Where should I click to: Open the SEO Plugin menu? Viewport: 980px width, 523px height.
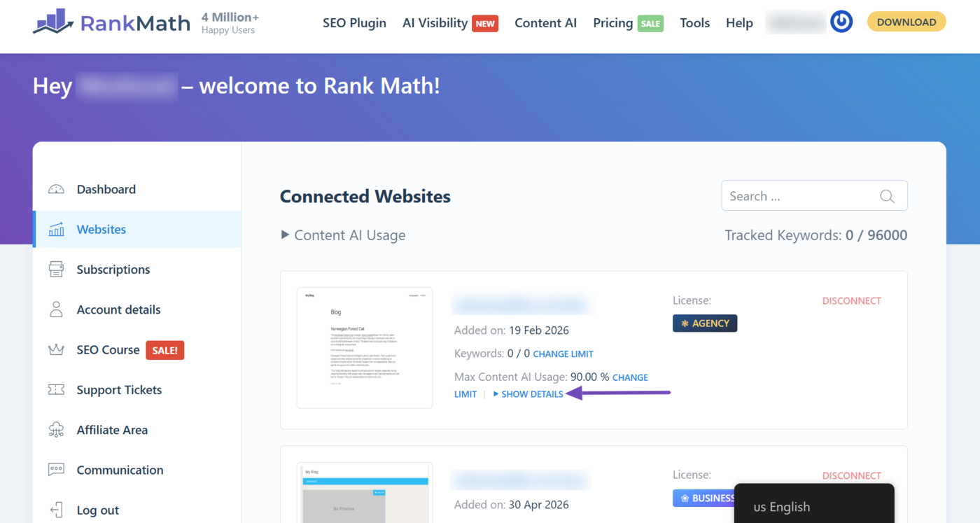point(354,23)
